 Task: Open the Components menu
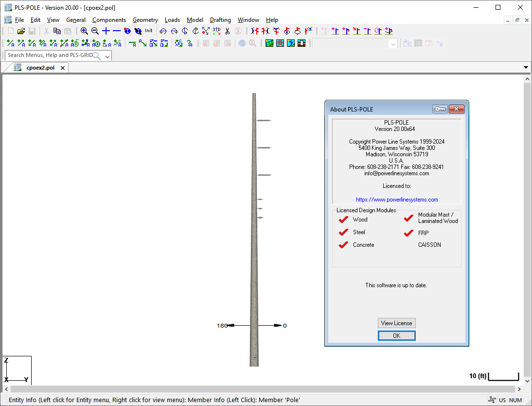109,20
